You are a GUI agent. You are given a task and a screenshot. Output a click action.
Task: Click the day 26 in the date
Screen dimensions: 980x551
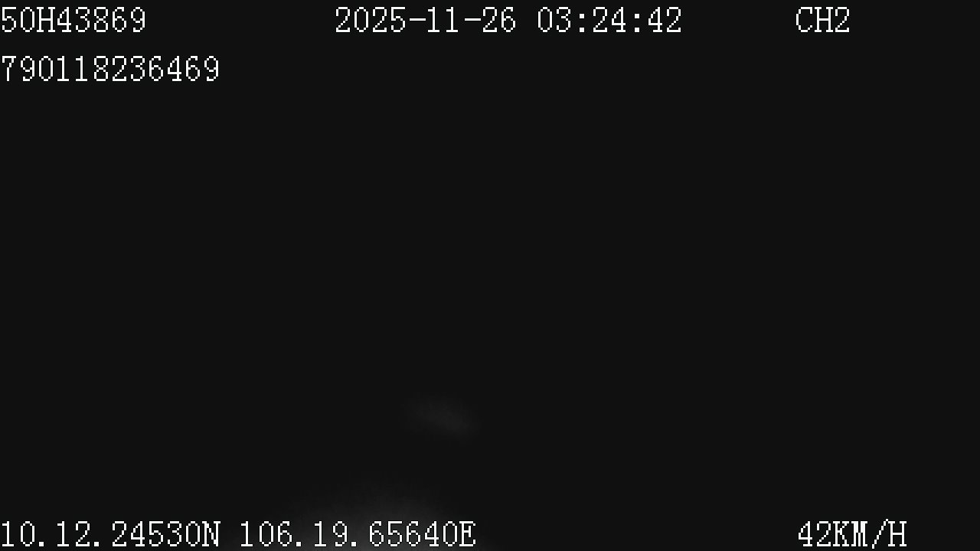point(499,21)
